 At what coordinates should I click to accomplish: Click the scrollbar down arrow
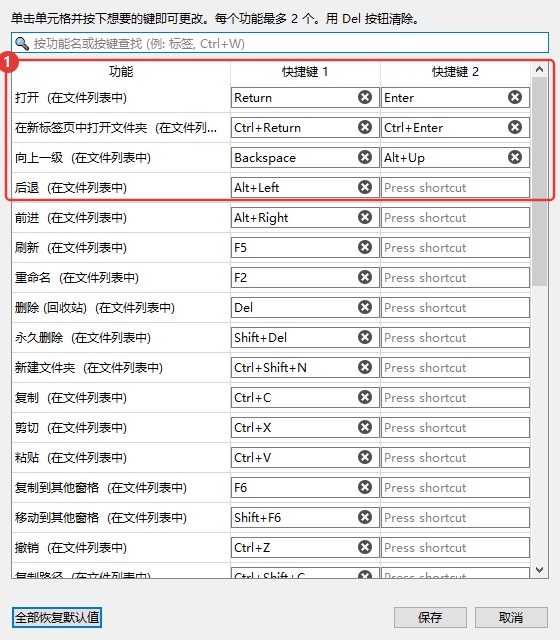point(540,570)
